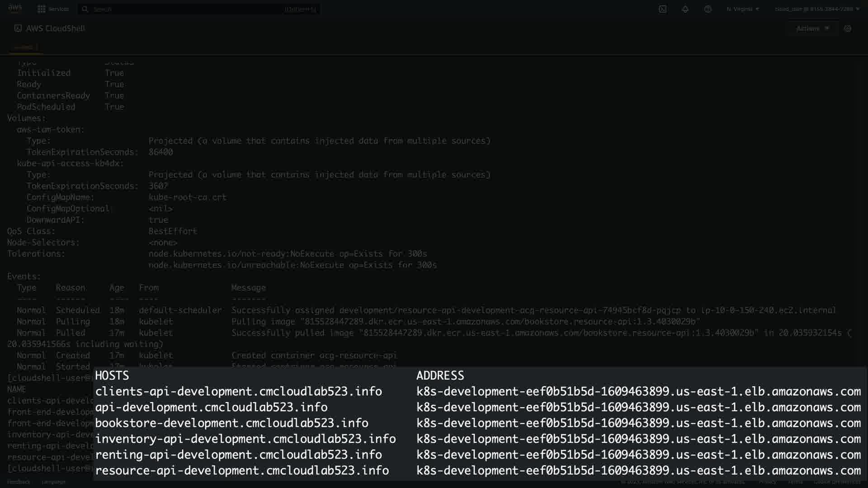Click the AWS logo home icon
This screenshot has height=488, width=868.
tap(15, 9)
